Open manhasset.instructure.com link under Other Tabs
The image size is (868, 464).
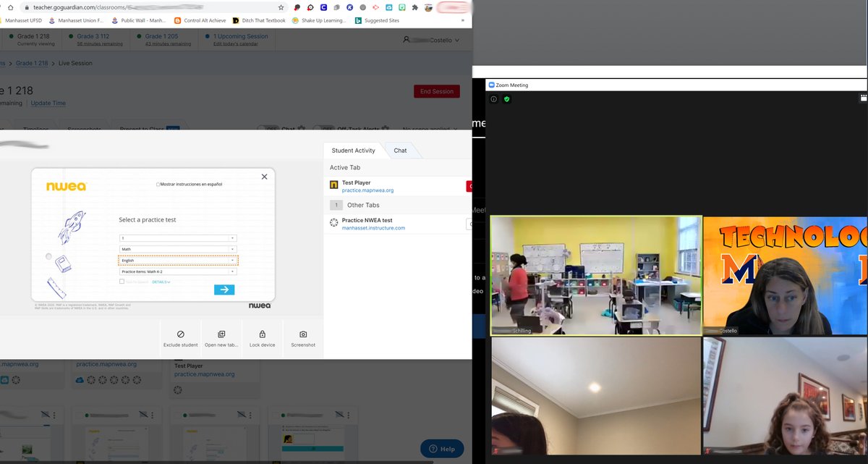373,228
